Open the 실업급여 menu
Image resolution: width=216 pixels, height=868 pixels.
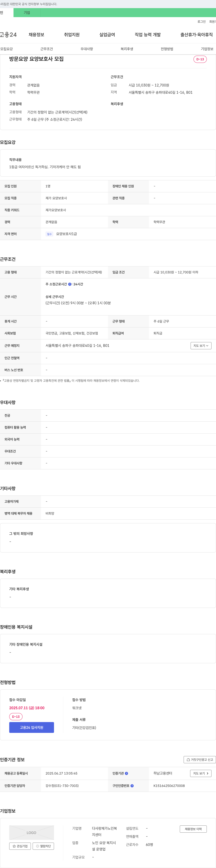(107, 35)
